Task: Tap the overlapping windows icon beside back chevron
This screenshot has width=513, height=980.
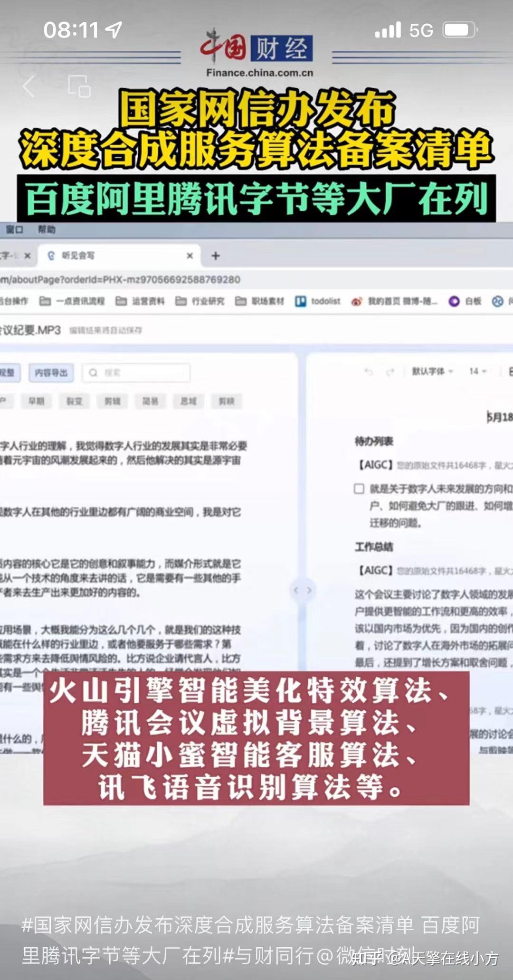Action: pos(79,86)
